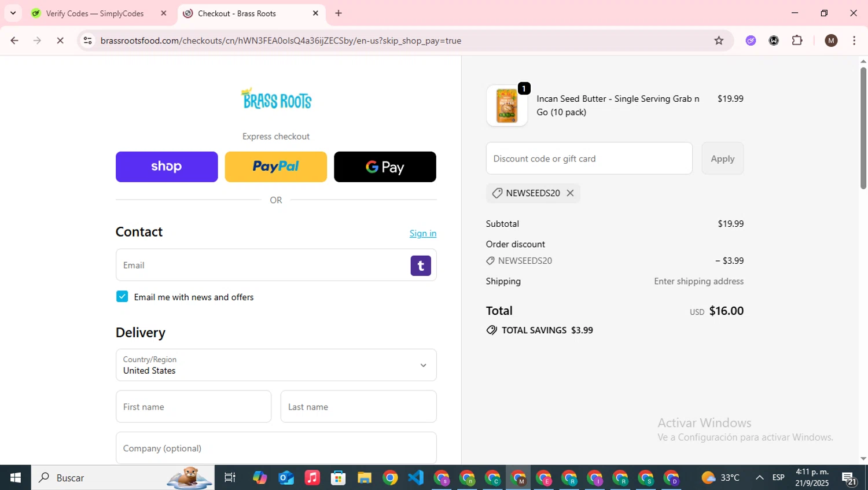This screenshot has width=868, height=490.
Task: Open Incan Seed Butter product thumbnail
Action: pyautogui.click(x=507, y=105)
